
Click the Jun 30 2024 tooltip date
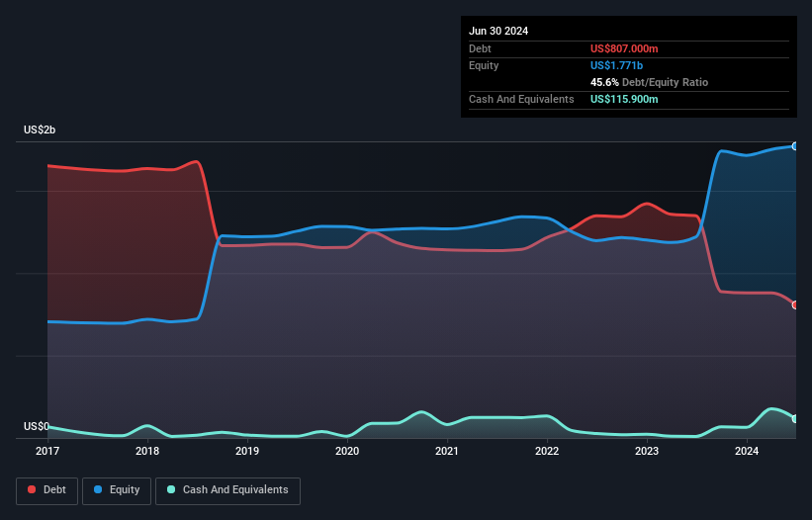(x=498, y=31)
